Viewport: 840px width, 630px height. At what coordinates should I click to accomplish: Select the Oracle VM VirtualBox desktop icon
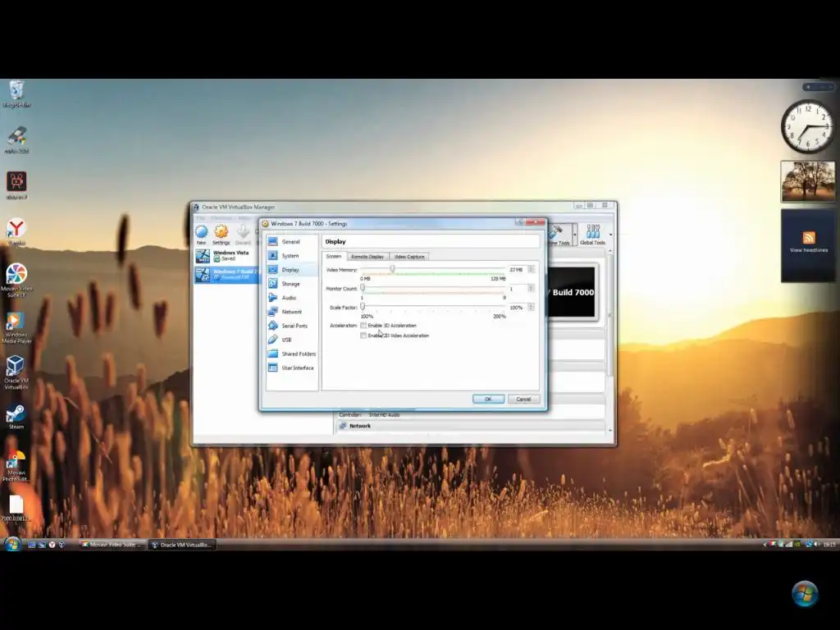click(x=16, y=373)
